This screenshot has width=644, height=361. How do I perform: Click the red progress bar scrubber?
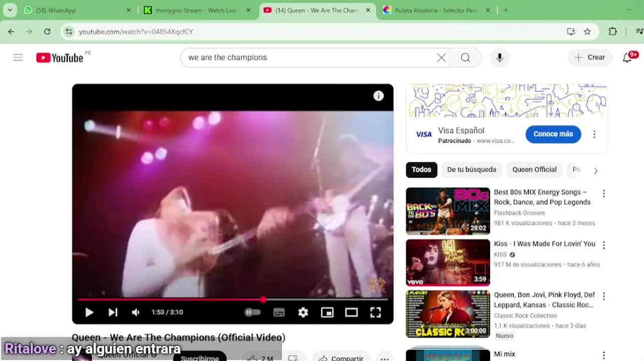[263, 299]
